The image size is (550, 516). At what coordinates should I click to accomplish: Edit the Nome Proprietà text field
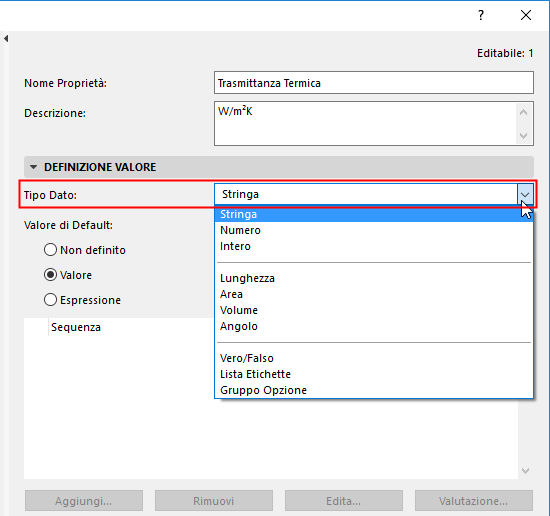(x=374, y=83)
